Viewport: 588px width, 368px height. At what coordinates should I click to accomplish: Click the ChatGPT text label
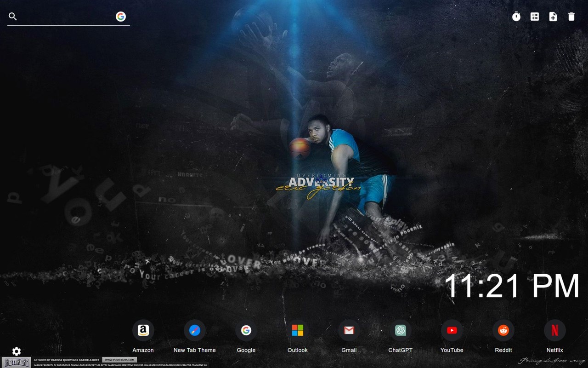[401, 350]
